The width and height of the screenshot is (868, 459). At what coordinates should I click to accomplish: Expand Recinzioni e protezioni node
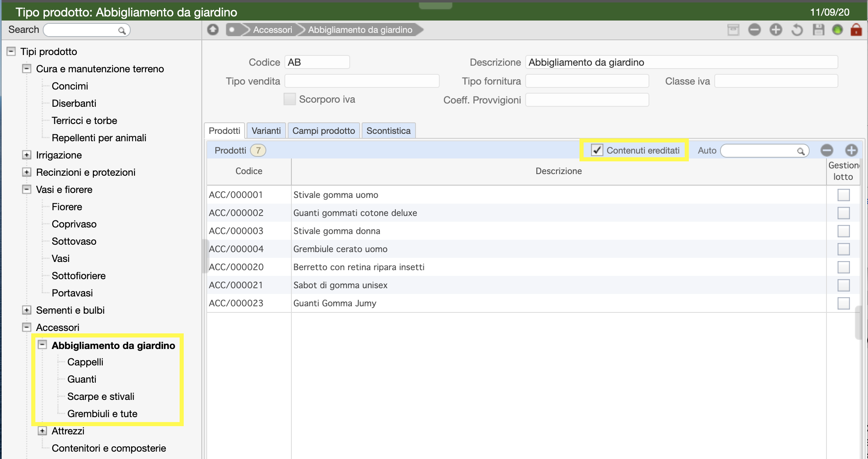click(27, 172)
